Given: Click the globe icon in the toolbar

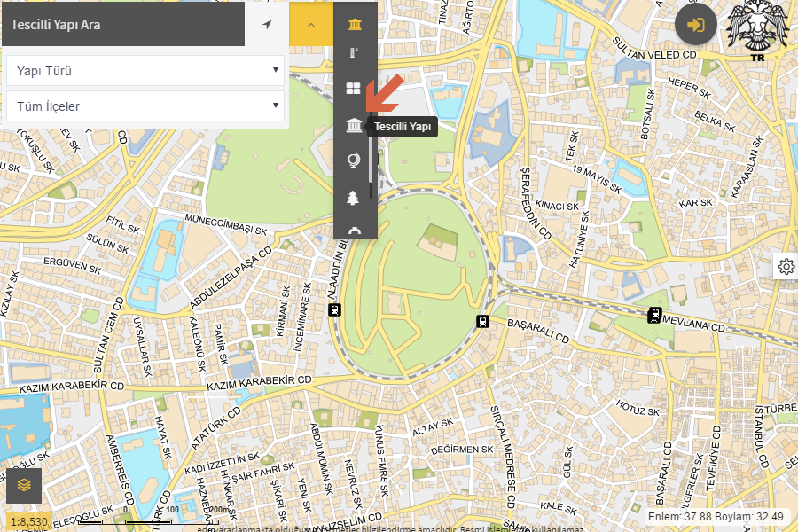Looking at the screenshot, I should pyautogui.click(x=355, y=160).
